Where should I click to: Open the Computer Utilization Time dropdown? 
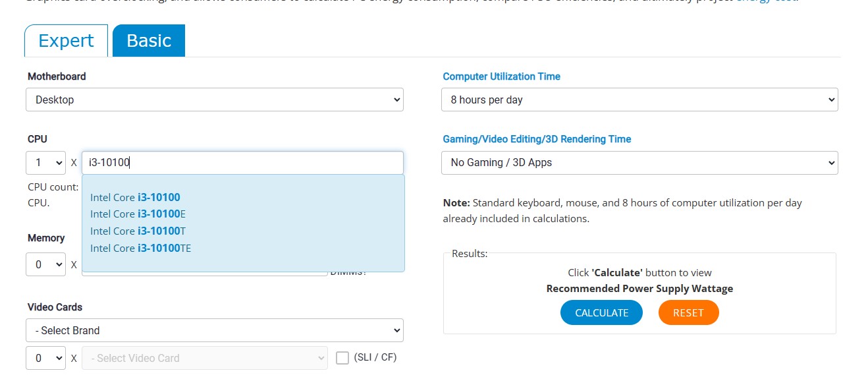click(x=639, y=100)
